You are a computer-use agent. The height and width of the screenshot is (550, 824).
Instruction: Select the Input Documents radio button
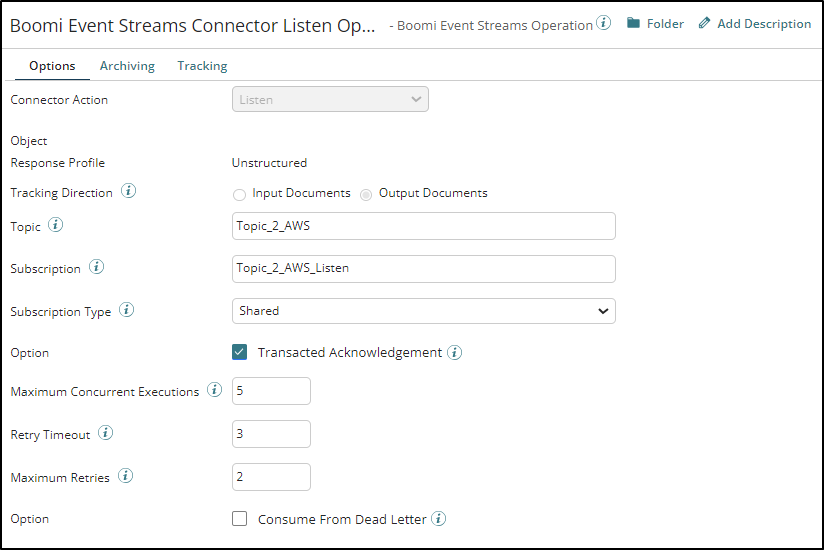(239, 194)
